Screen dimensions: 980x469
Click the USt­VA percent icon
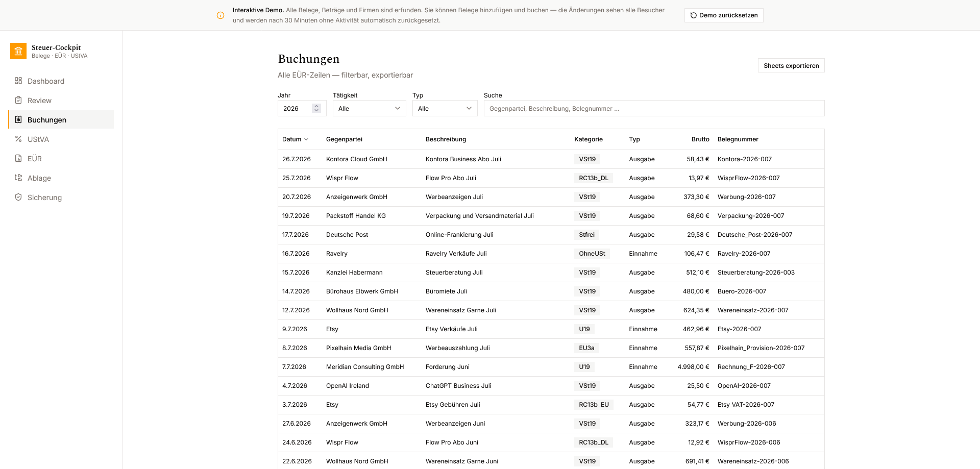click(18, 139)
